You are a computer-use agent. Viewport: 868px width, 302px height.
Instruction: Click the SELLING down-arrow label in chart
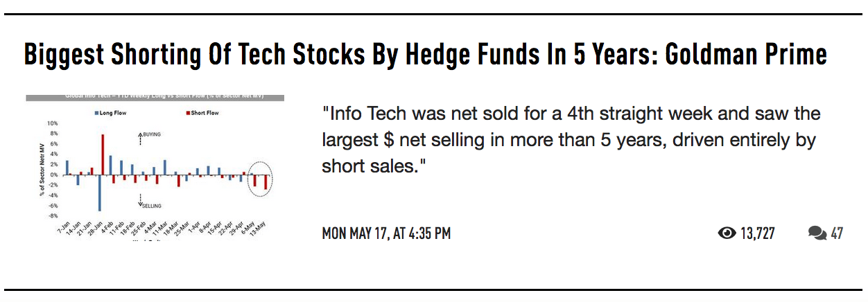[x=150, y=205]
